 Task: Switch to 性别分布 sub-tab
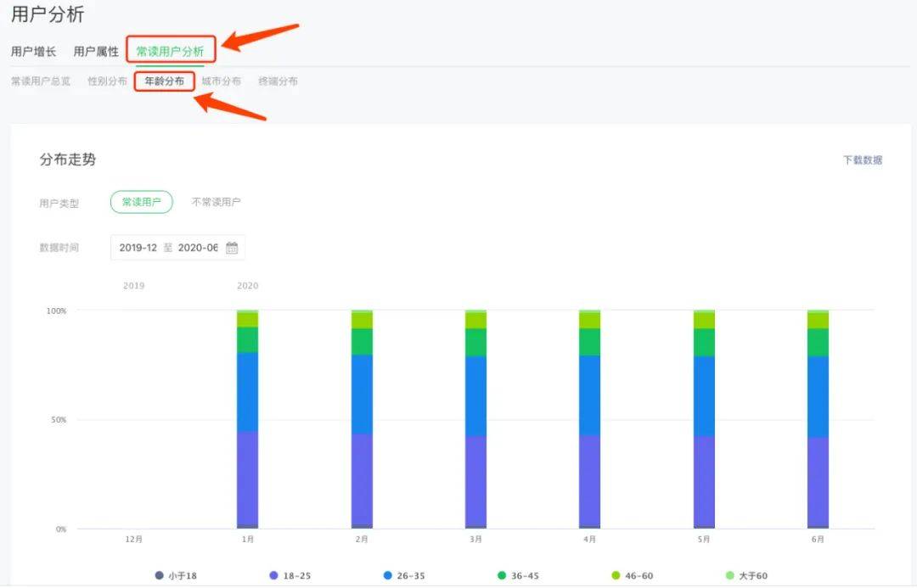107,81
